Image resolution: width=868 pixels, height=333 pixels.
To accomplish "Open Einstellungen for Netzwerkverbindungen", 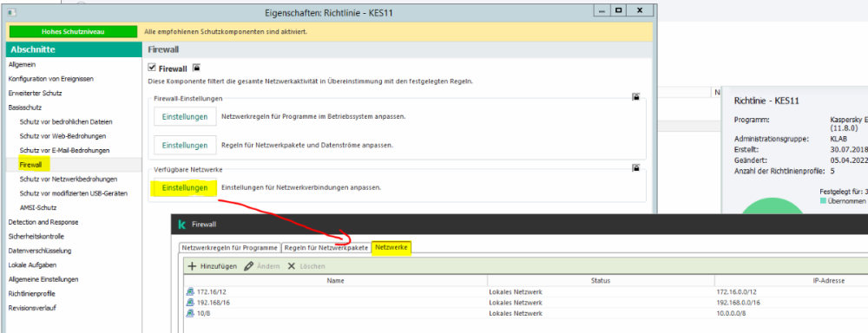I will 185,188.
